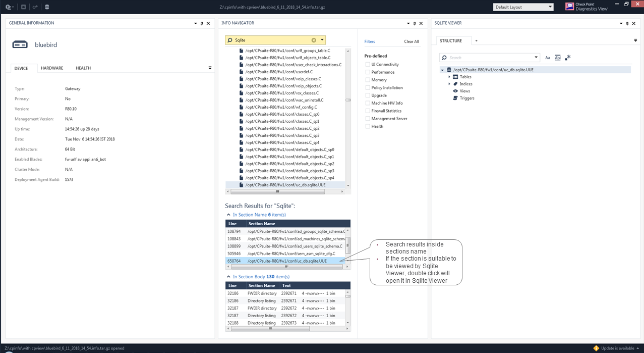Toggle match case (Aa) in Sqlite Viewer

548,58
